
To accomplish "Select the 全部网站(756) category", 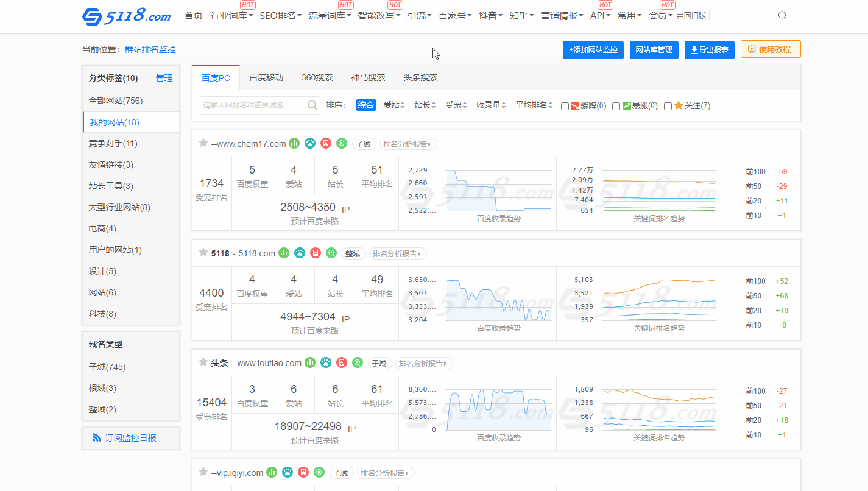I will tap(131, 101).
